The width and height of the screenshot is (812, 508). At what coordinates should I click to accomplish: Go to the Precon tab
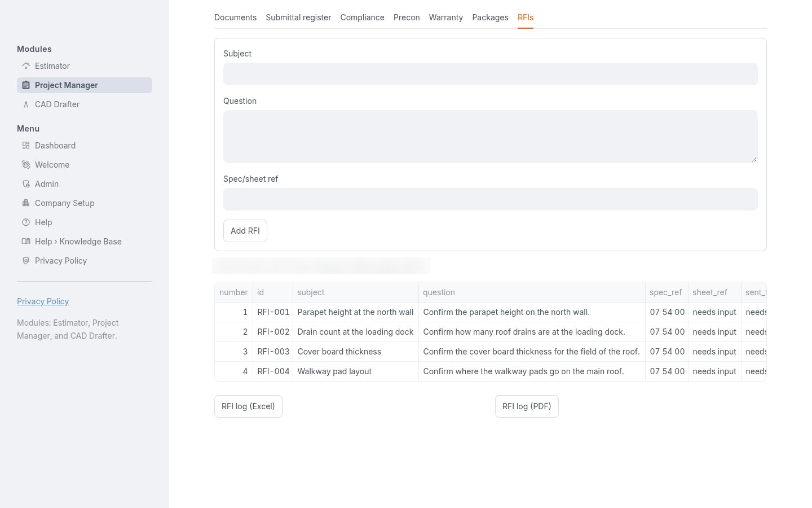407,17
